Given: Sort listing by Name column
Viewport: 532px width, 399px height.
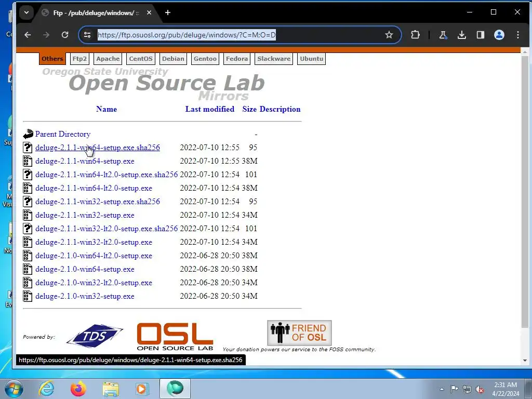Looking at the screenshot, I should tap(107, 109).
